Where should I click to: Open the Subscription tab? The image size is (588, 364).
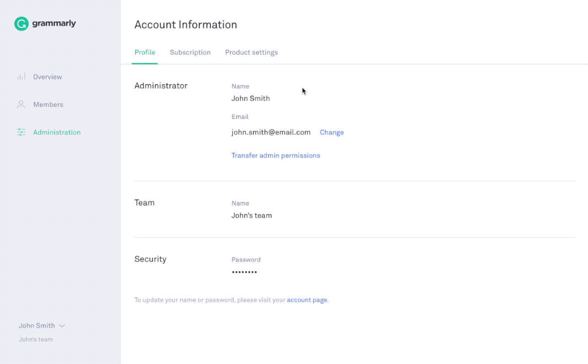point(190,52)
